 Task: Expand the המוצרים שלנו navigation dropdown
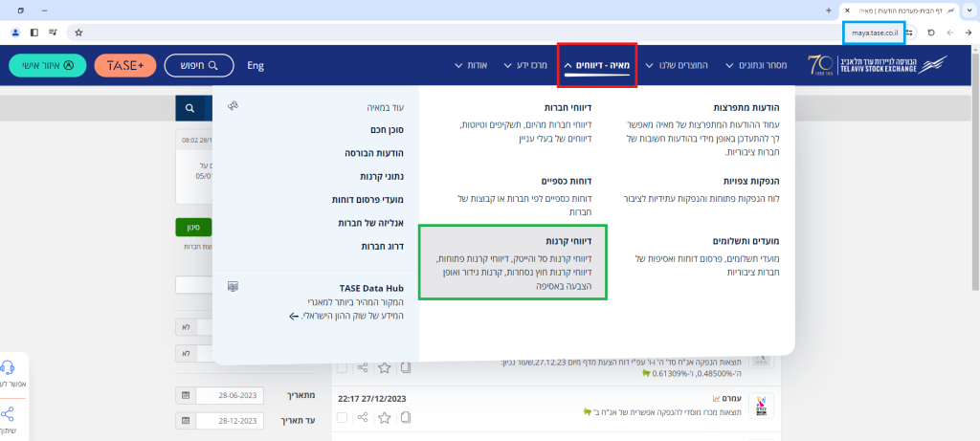[676, 66]
